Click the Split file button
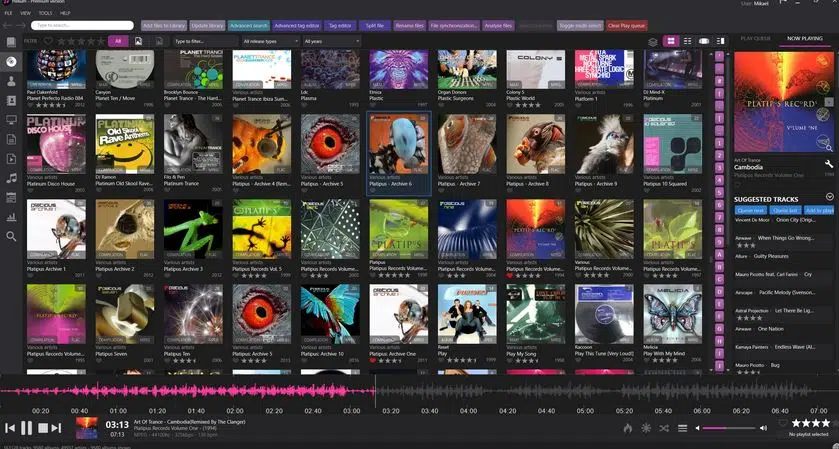839x449 pixels. tap(375, 25)
